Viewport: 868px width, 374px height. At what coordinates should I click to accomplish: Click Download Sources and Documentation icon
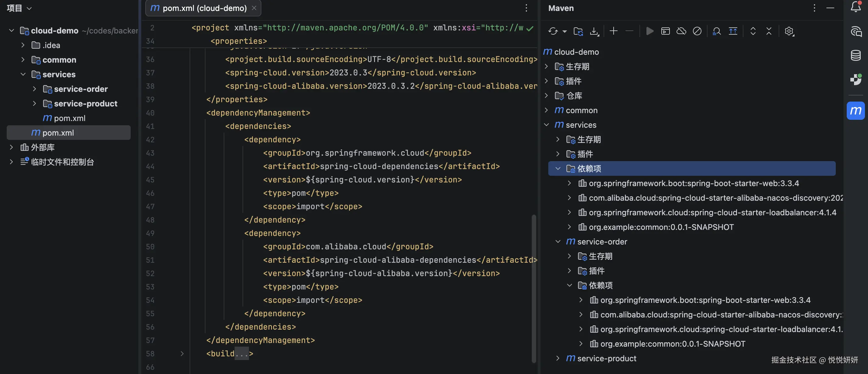pos(594,31)
